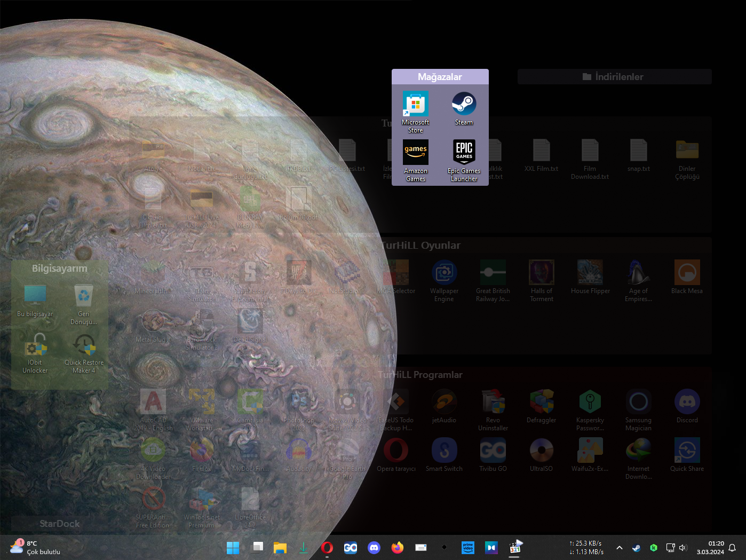
Task: Launch the IObit Unlocker shortcut
Action: [x=35, y=352]
